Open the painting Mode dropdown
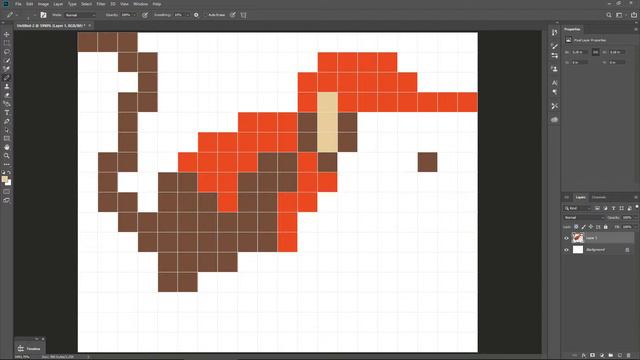 [80, 15]
